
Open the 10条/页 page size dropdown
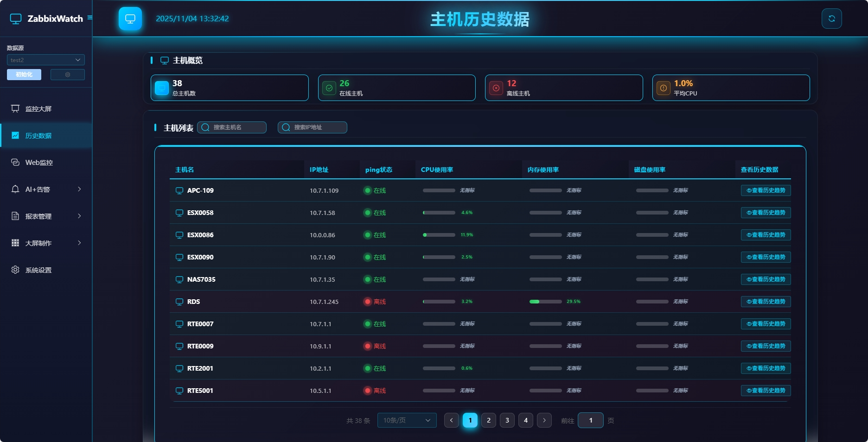(406, 420)
